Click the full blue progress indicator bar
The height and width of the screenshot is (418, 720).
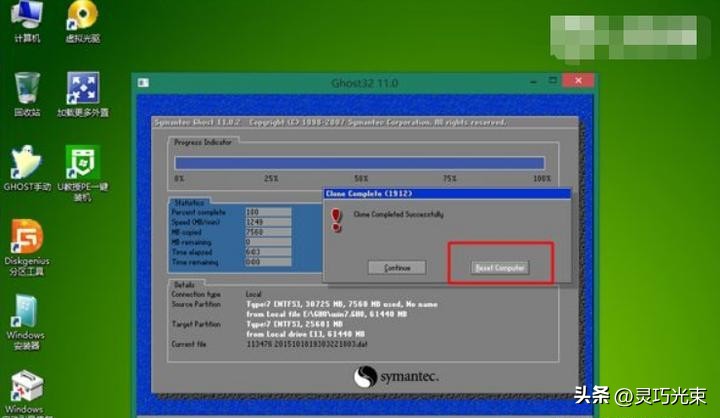(360, 163)
